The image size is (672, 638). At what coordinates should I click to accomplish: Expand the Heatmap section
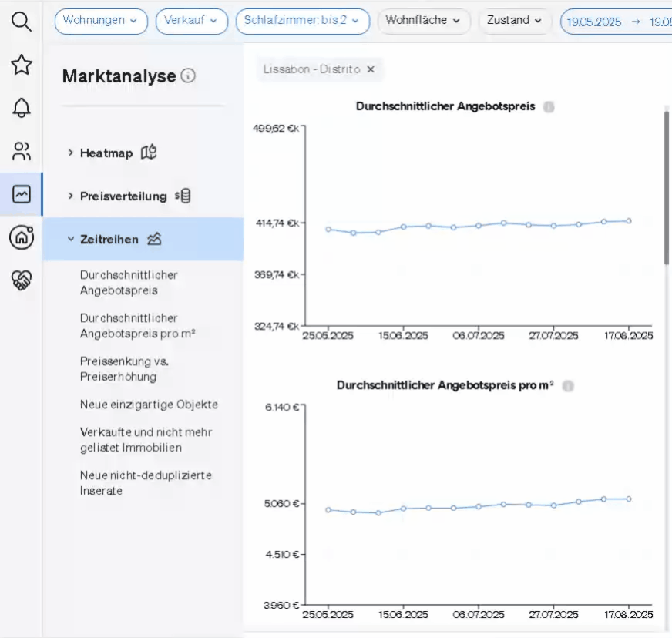107,153
